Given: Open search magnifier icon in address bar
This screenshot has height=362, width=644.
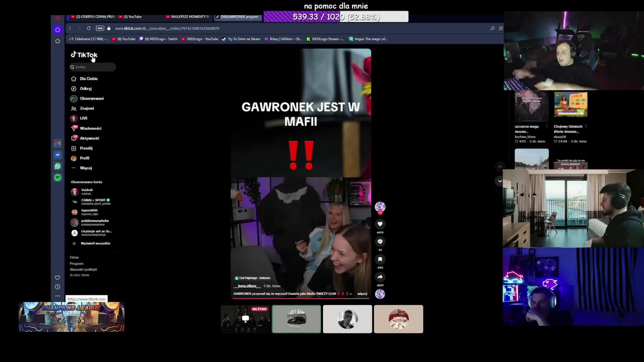Looking at the screenshot, I should click(x=492, y=28).
